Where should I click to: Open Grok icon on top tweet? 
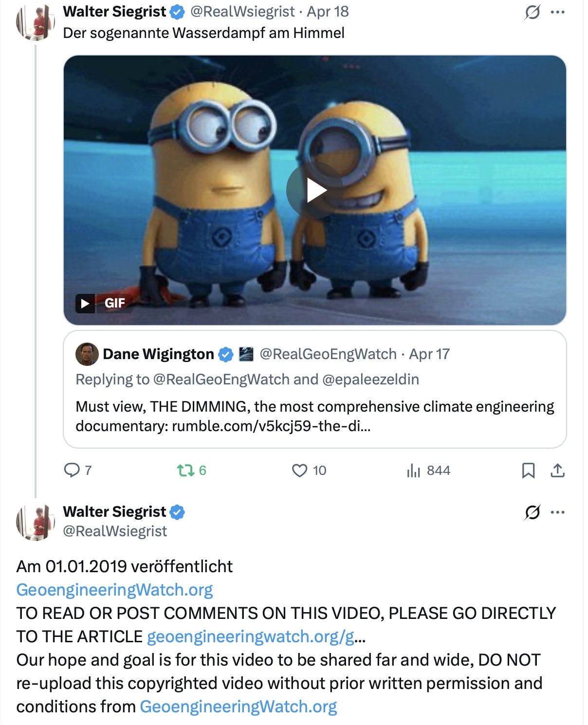532,12
